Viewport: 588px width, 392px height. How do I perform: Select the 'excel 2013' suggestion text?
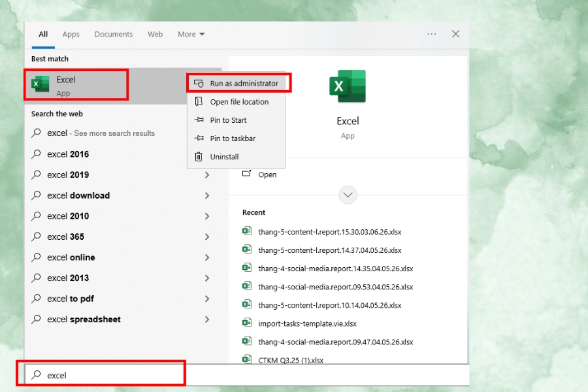click(x=68, y=278)
